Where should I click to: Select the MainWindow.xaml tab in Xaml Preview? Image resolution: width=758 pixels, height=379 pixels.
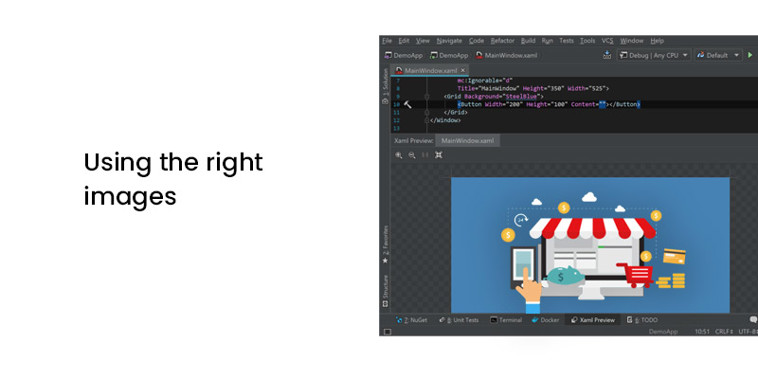467,141
